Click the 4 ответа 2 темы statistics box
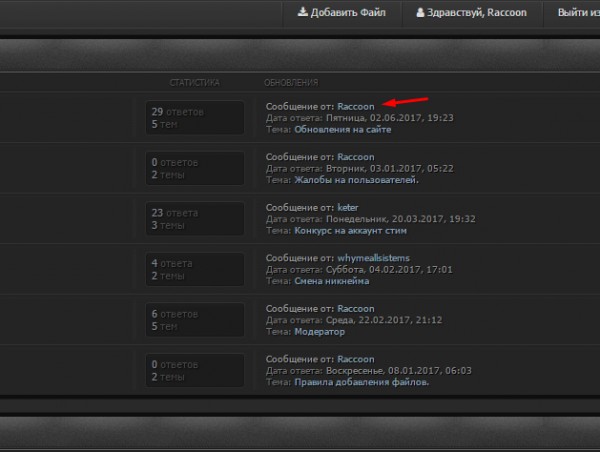Image resolution: width=600 pixels, height=452 pixels. tap(195, 269)
